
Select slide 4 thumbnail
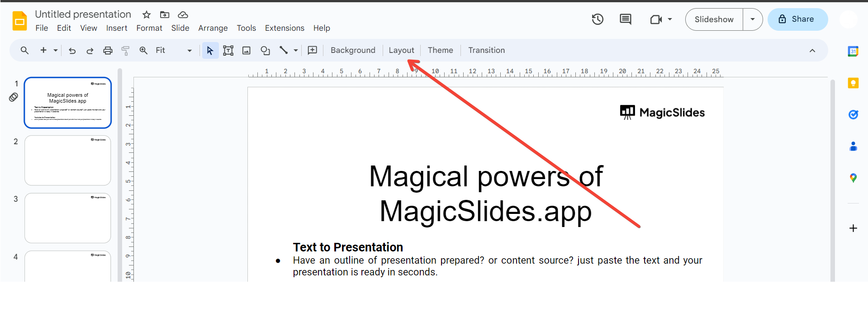point(68,266)
